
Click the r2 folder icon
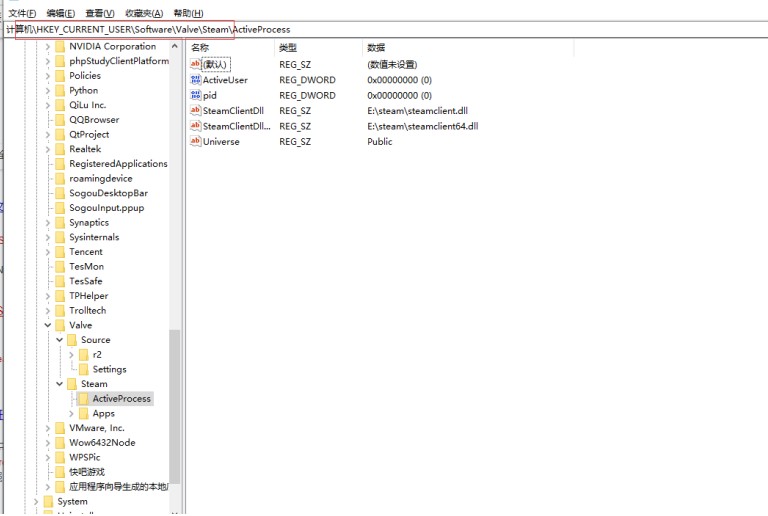(83, 355)
